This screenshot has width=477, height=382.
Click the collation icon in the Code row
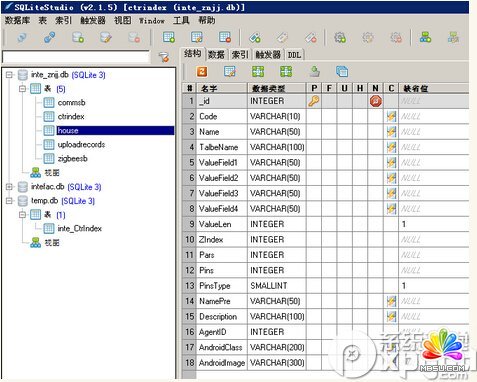pyautogui.click(x=391, y=116)
